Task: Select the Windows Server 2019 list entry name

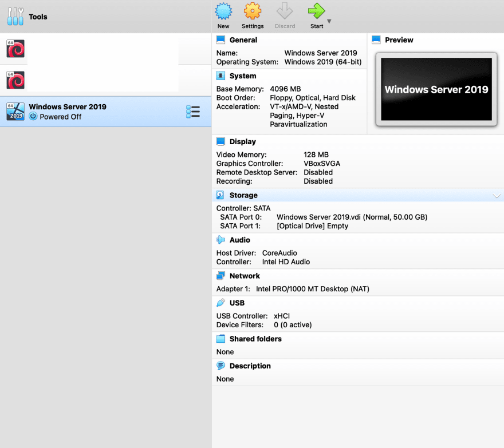Action: (x=68, y=106)
